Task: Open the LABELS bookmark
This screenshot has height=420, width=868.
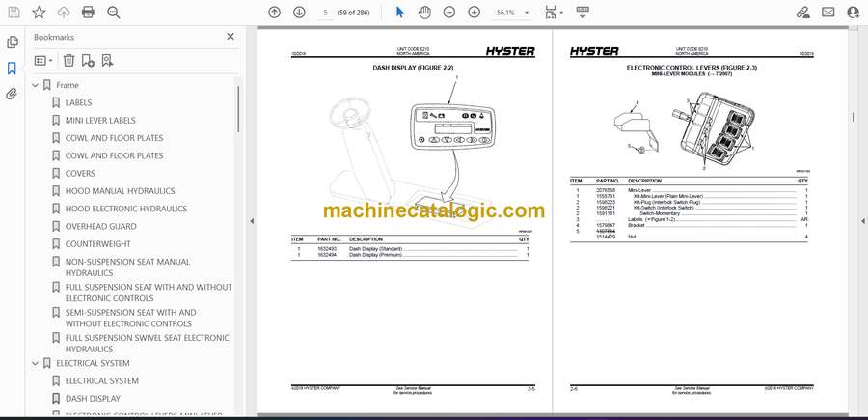Action: 79,102
